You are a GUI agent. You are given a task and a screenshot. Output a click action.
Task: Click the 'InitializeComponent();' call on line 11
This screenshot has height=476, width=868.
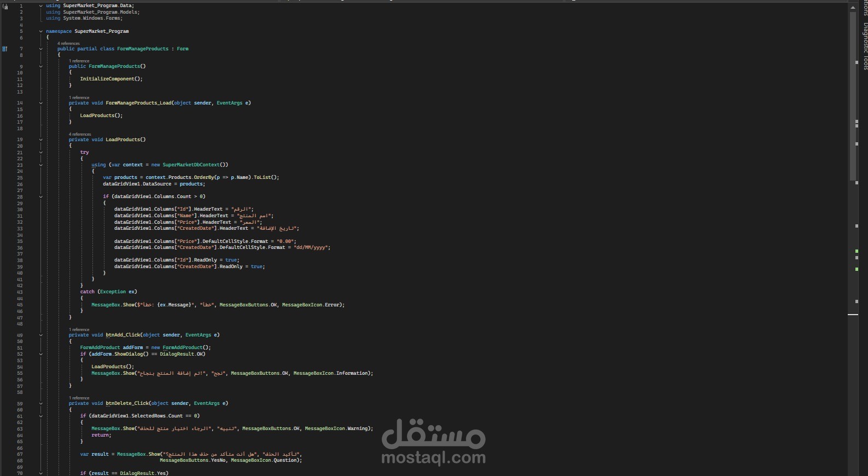point(111,79)
